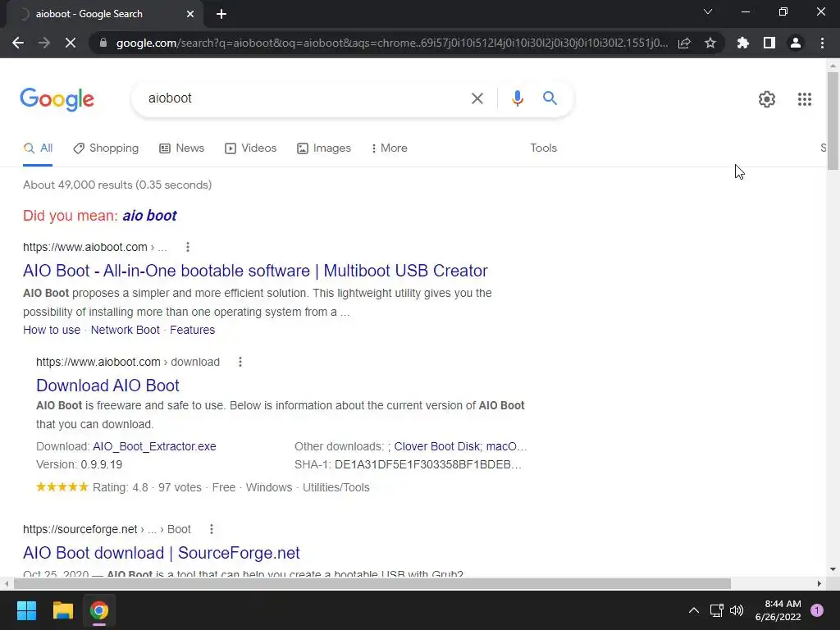840x630 pixels.
Task: Open the Google apps grid
Action: click(x=804, y=99)
